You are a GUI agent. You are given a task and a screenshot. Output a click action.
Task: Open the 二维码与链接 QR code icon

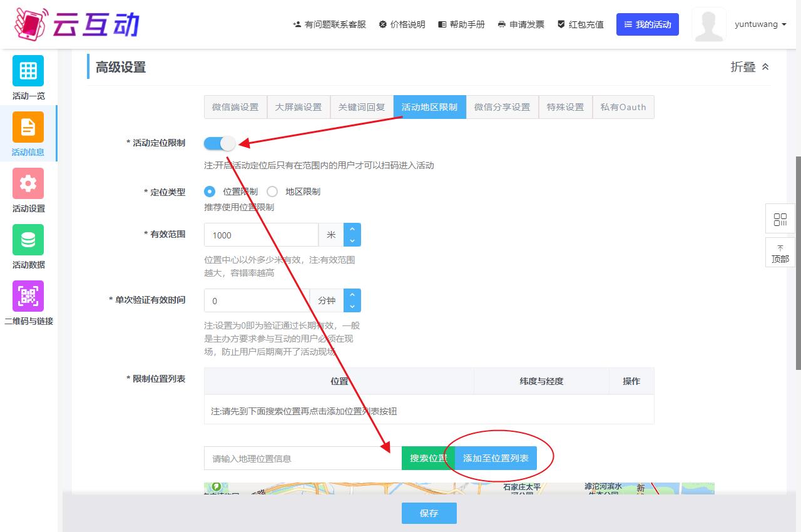tap(28, 296)
